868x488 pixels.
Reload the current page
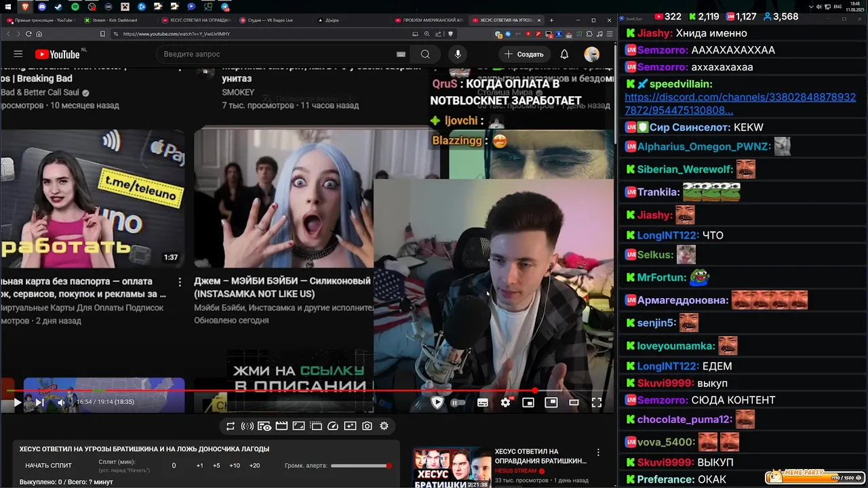click(28, 34)
